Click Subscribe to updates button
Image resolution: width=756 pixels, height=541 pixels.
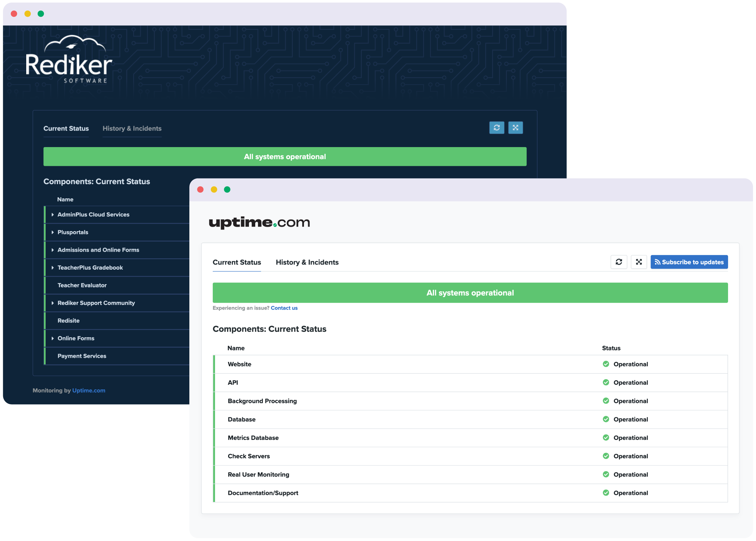(x=689, y=262)
